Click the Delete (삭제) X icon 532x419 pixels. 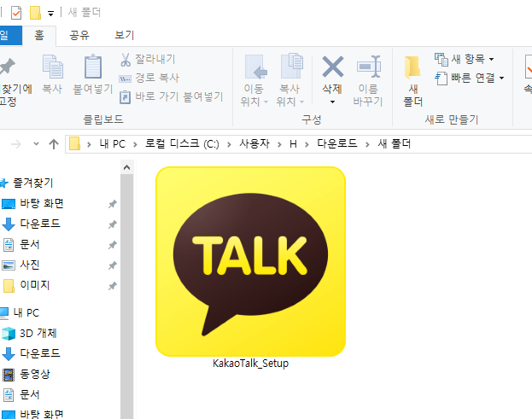(332, 67)
